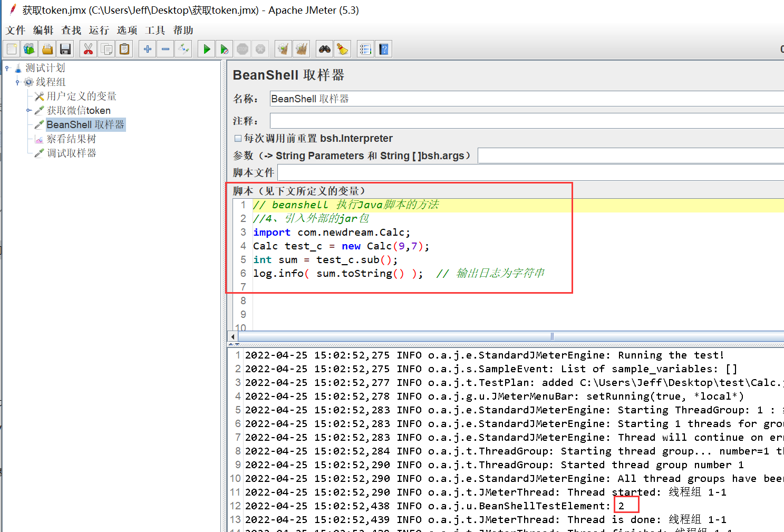Search the tree with binoculars icon
The width and height of the screenshot is (784, 532).
tap(325, 49)
